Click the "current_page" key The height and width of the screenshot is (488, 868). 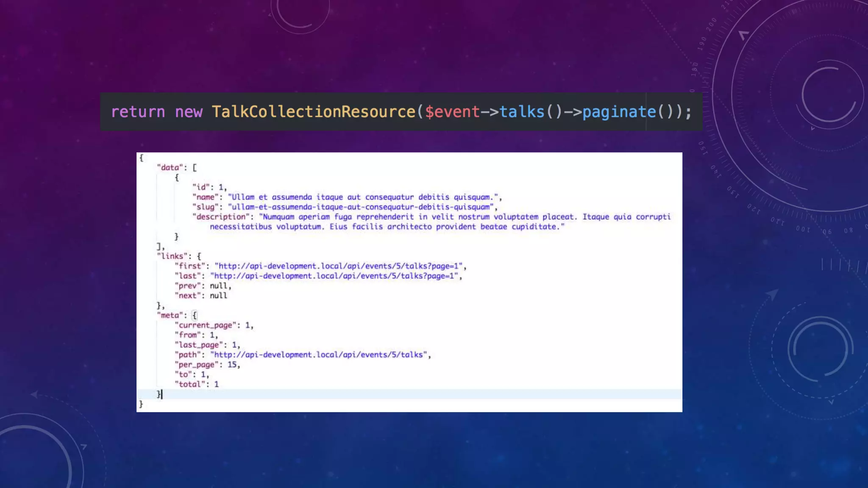205,325
